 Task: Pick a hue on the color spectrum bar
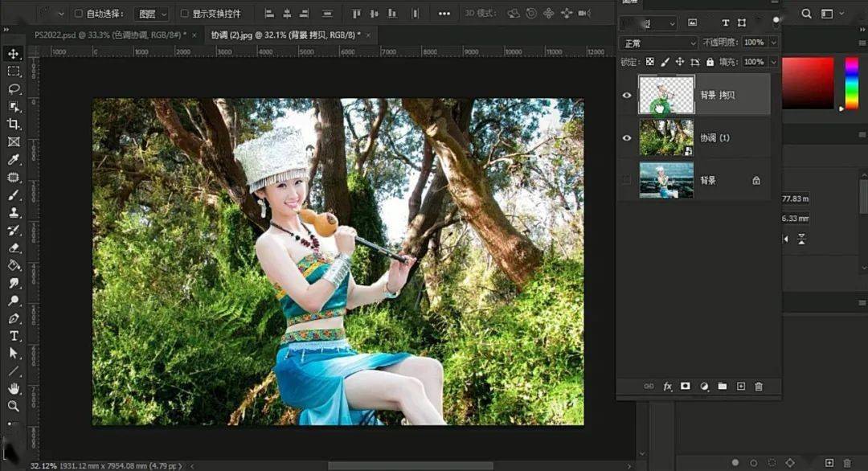pos(851,83)
